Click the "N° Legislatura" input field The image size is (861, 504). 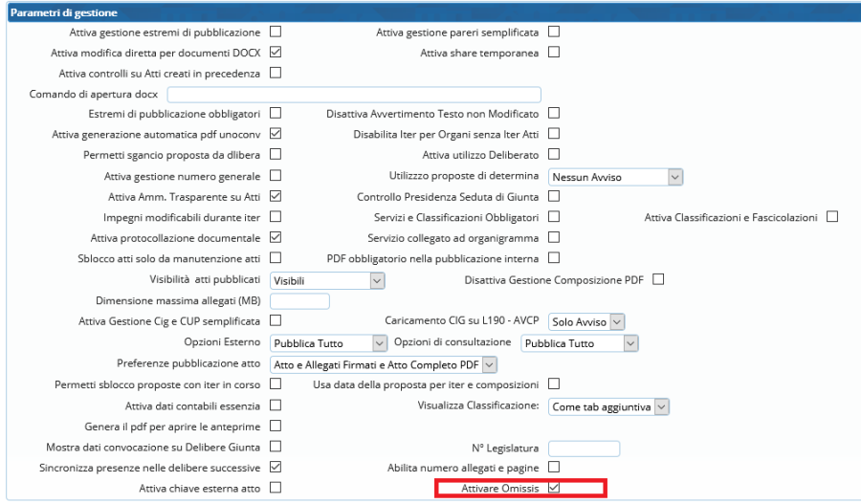(x=584, y=448)
